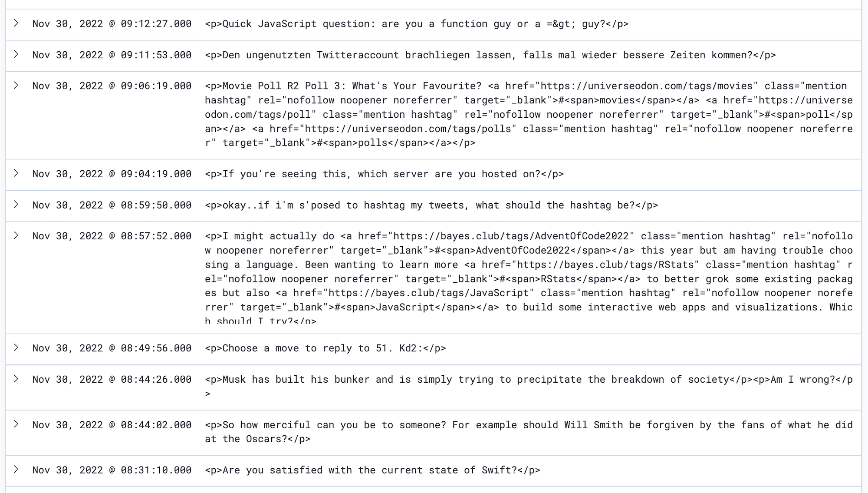Click the 'which server are you hosted on' text

384,174
